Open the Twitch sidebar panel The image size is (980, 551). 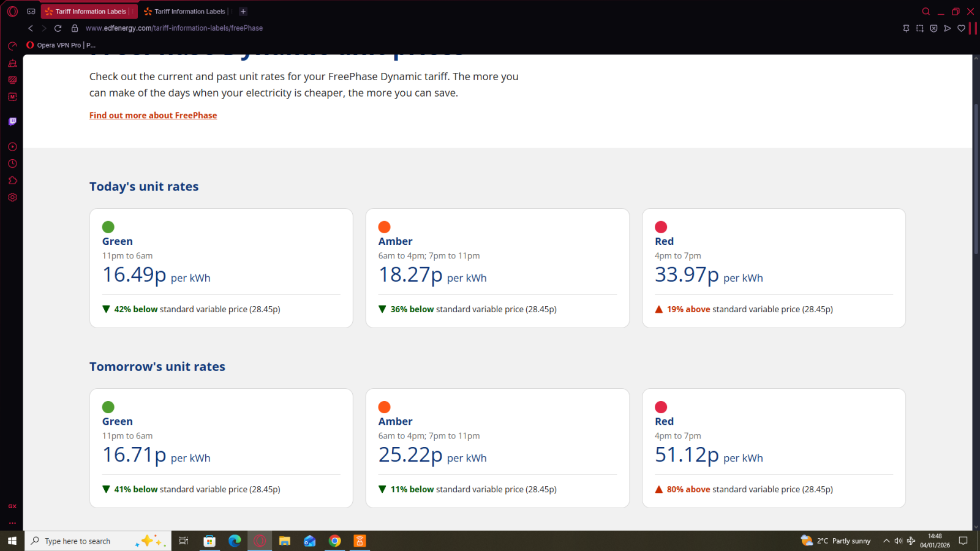tap(12, 121)
